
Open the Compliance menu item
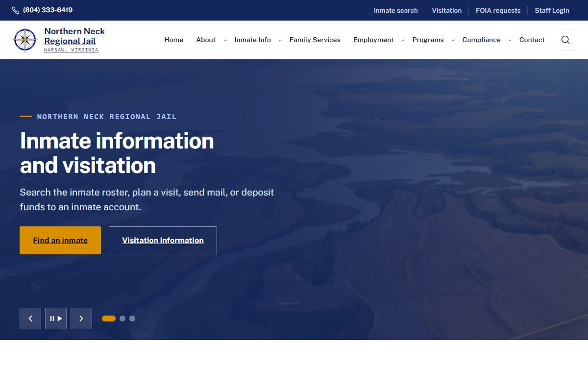coord(482,40)
